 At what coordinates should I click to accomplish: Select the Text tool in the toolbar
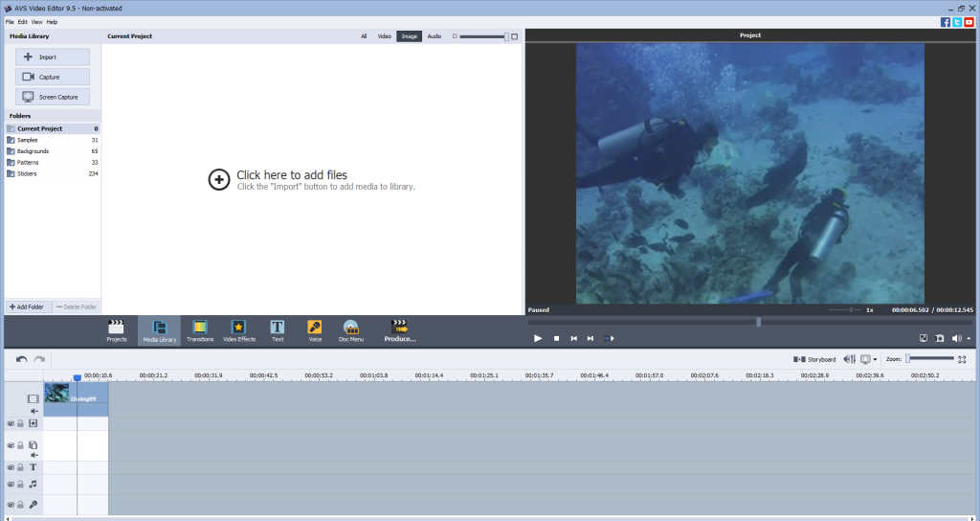[x=278, y=330]
